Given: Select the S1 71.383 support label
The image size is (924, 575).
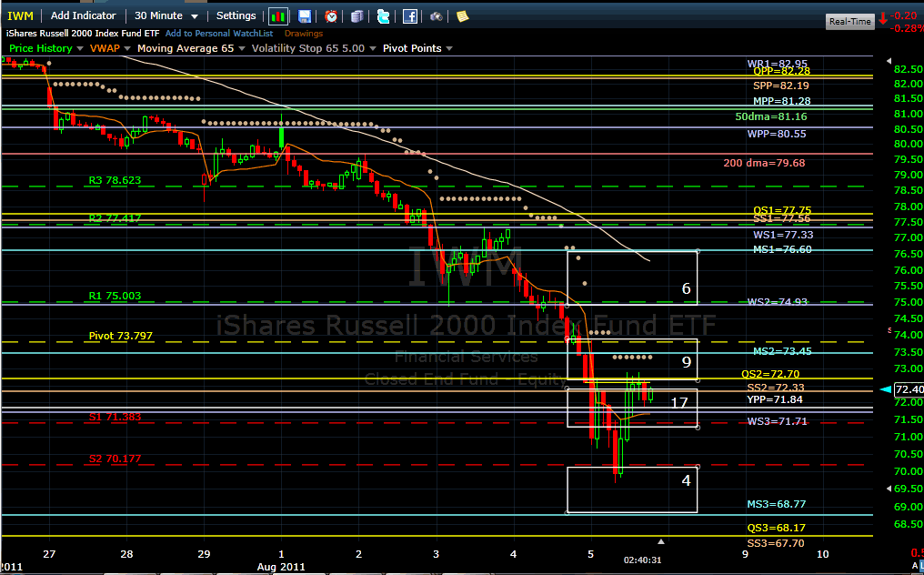Looking at the screenshot, I should (x=115, y=417).
